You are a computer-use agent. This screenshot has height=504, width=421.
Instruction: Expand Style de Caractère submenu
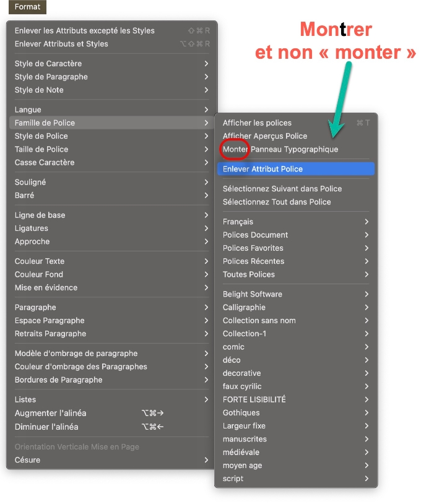coord(112,64)
